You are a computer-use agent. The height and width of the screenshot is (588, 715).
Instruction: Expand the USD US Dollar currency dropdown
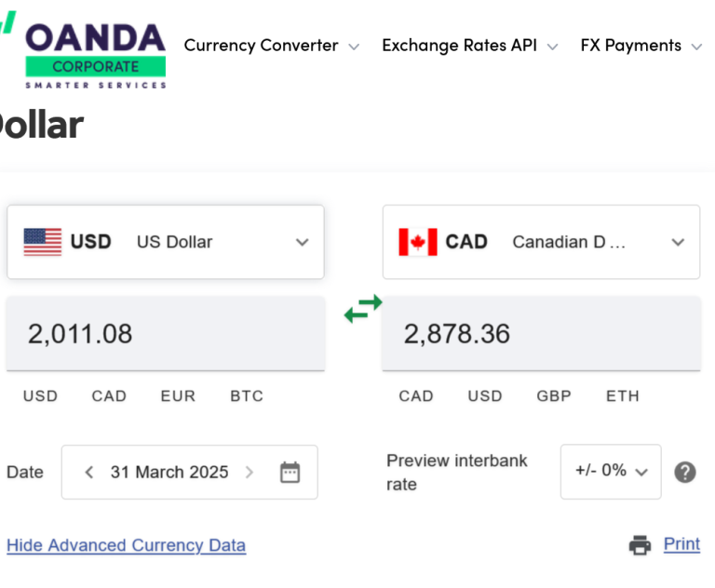point(302,242)
